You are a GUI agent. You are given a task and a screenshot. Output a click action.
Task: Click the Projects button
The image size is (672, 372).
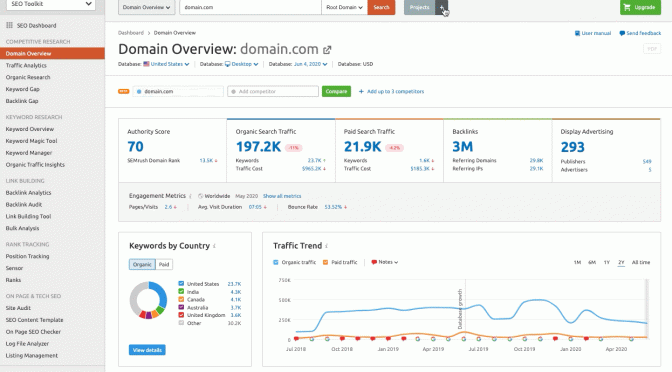420,7
